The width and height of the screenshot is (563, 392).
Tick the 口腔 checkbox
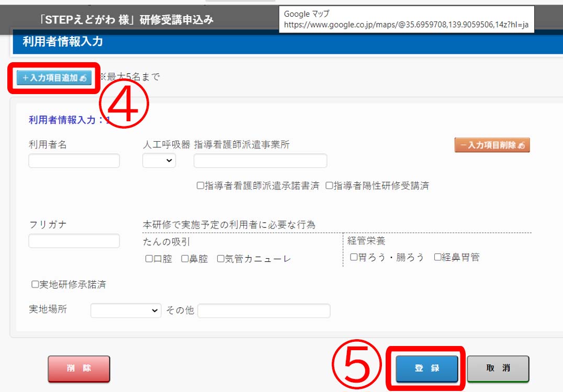(149, 259)
